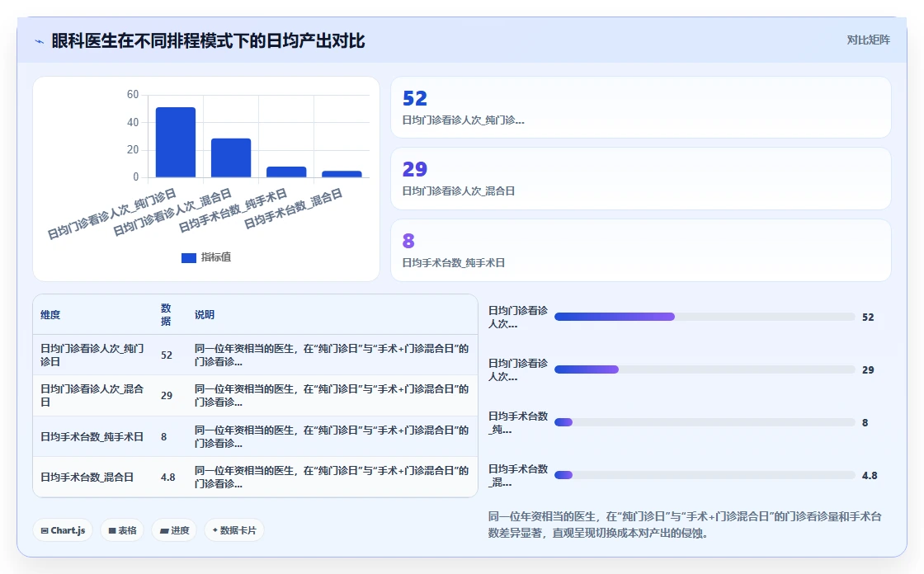Click the card caption 日均门诊看诊人次_纯门诊...

pyautogui.click(x=463, y=120)
